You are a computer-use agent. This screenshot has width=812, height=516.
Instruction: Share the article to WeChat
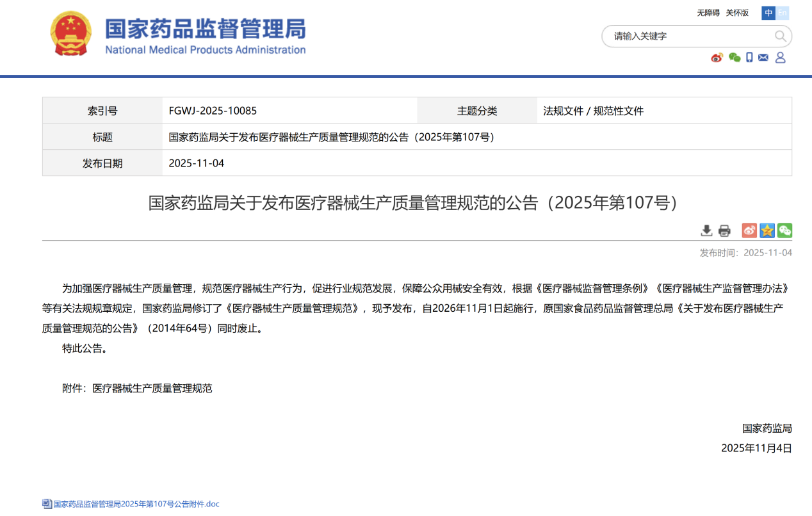pyautogui.click(x=784, y=230)
